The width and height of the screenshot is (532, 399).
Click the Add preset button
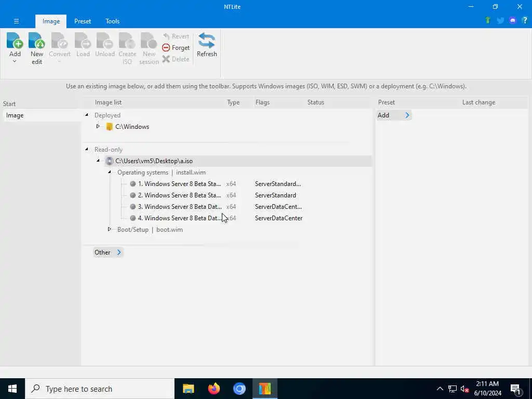pyautogui.click(x=394, y=115)
